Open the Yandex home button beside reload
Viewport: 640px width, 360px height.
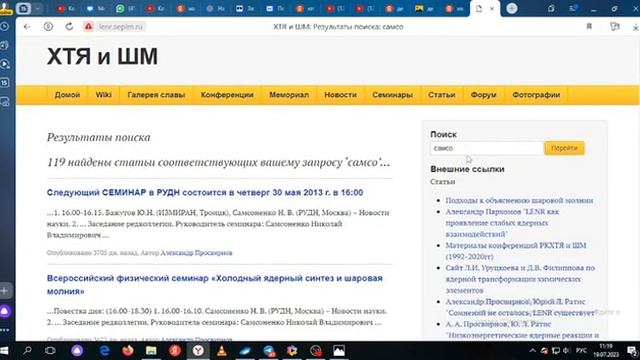tap(48, 27)
